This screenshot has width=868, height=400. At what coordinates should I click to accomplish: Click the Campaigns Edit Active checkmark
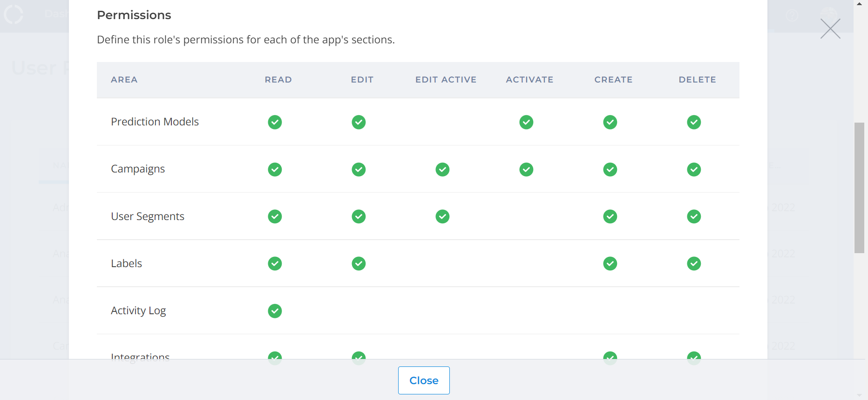[x=442, y=169]
